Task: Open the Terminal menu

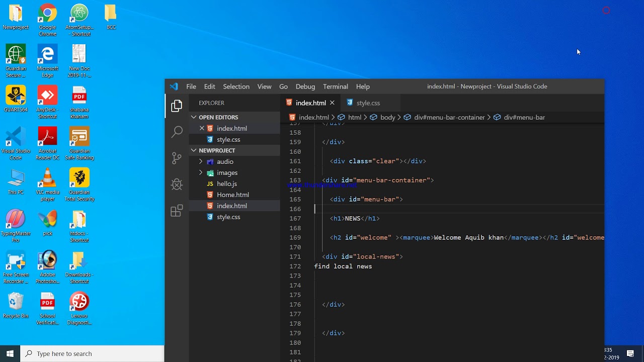Action: click(x=335, y=86)
